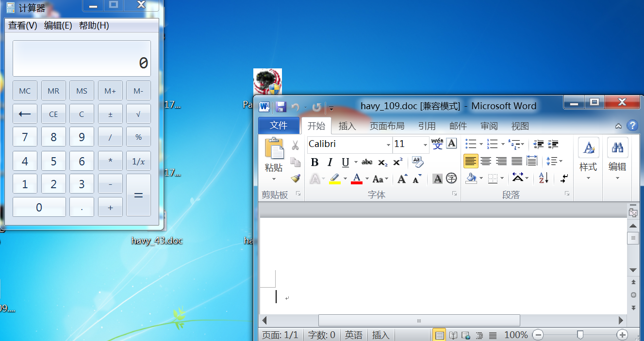Click the Cut scissors icon in Word
Screen dimensions: 644x341
pyautogui.click(x=295, y=146)
